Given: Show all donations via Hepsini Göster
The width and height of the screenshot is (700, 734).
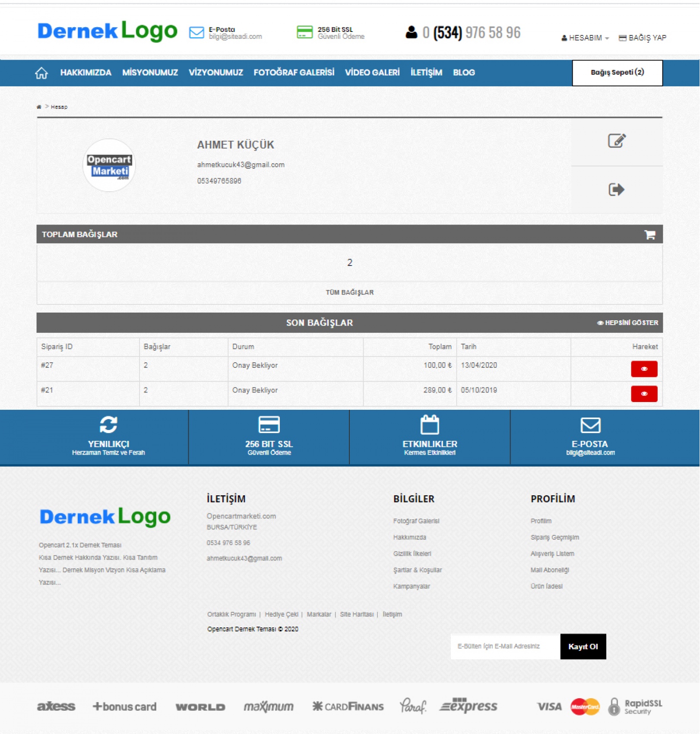Looking at the screenshot, I should [x=627, y=323].
